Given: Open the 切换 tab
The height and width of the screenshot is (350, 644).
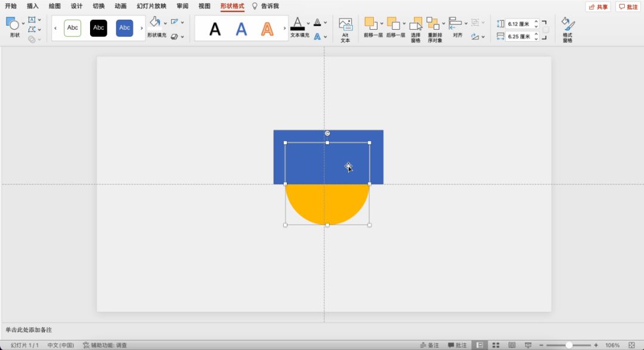Looking at the screenshot, I should [98, 6].
